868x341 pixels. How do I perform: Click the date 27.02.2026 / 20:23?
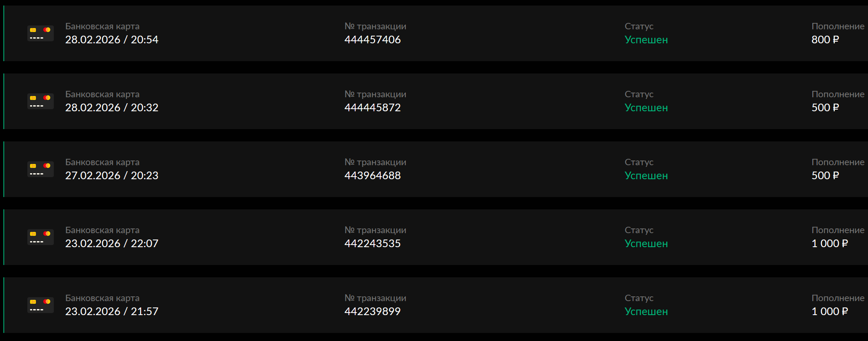coord(111,175)
